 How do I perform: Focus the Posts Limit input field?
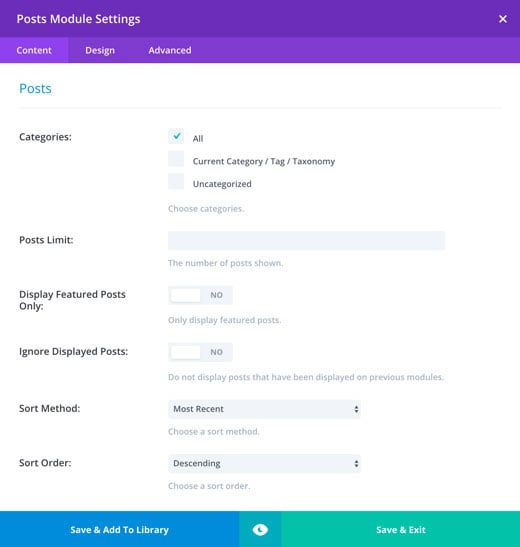[307, 240]
